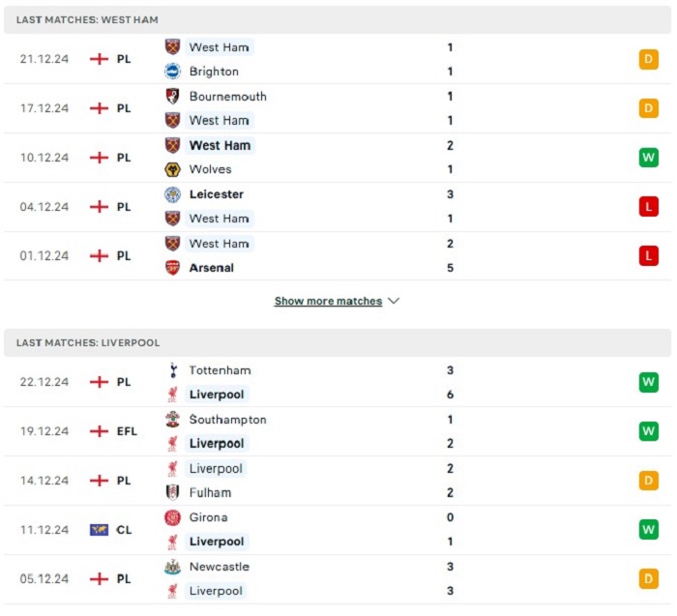Open the Show more matches link
Viewport: 677px width, 616px height.
point(328,301)
